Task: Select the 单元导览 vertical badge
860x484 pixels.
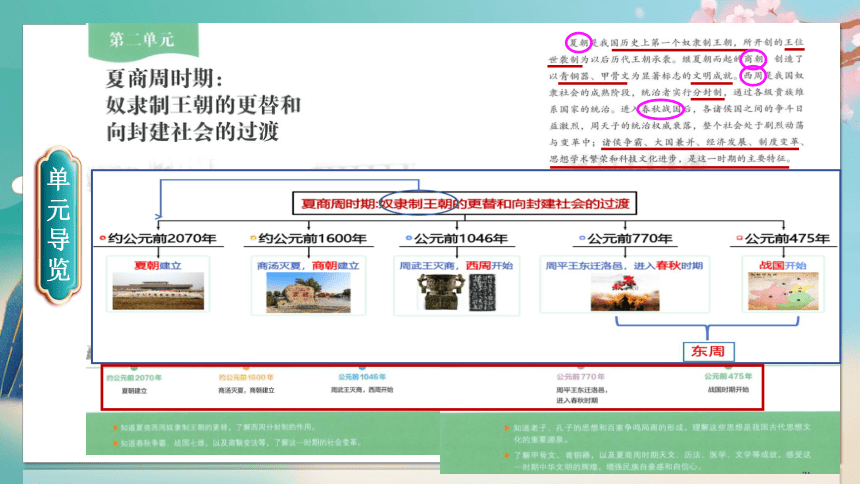Action: [58, 225]
